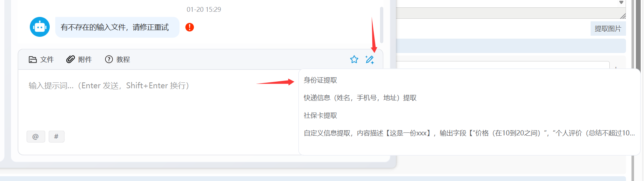Click the # tag button
644x181 pixels.
click(56, 136)
